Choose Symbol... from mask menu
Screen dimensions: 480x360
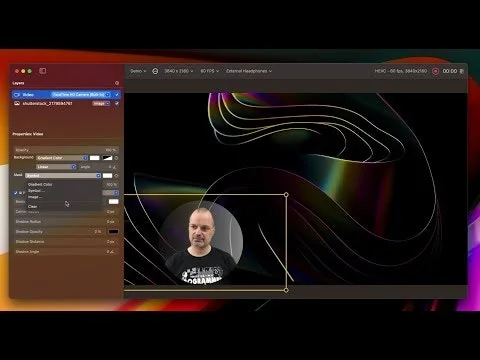click(x=36, y=191)
